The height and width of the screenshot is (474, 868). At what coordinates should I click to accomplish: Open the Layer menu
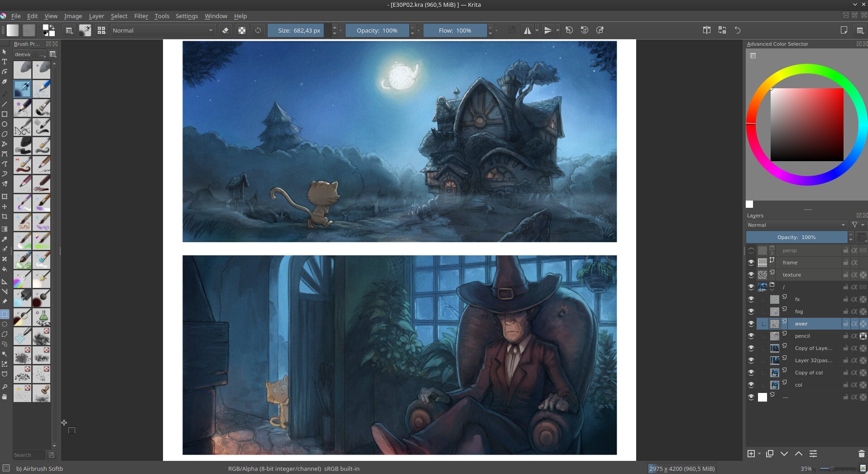pos(96,16)
